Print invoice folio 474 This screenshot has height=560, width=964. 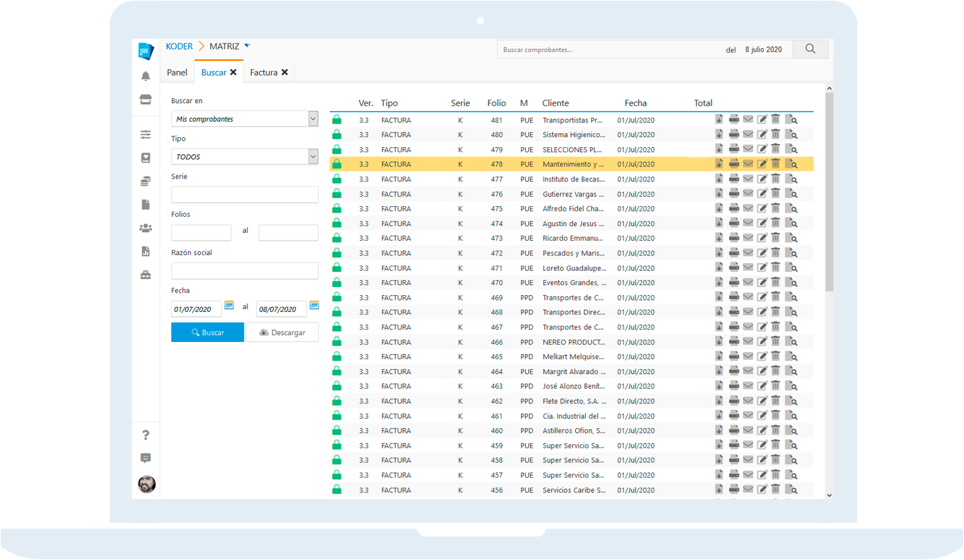pyautogui.click(x=734, y=223)
